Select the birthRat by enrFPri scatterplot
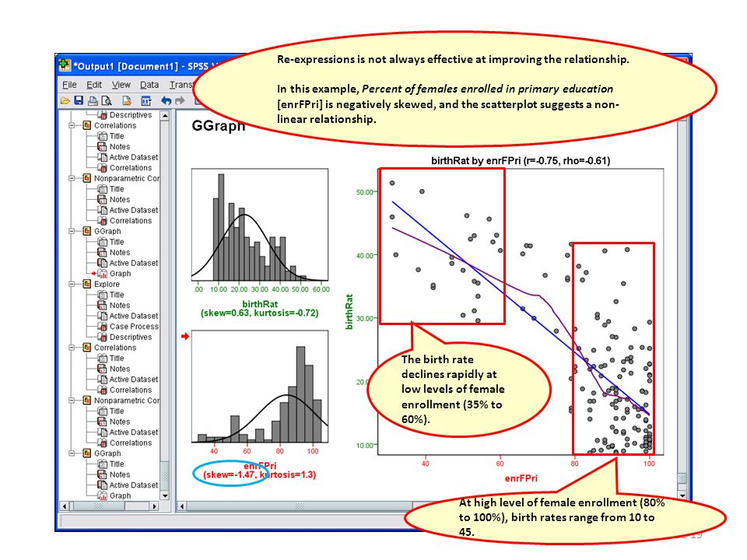The height and width of the screenshot is (560, 747). pyautogui.click(x=521, y=312)
